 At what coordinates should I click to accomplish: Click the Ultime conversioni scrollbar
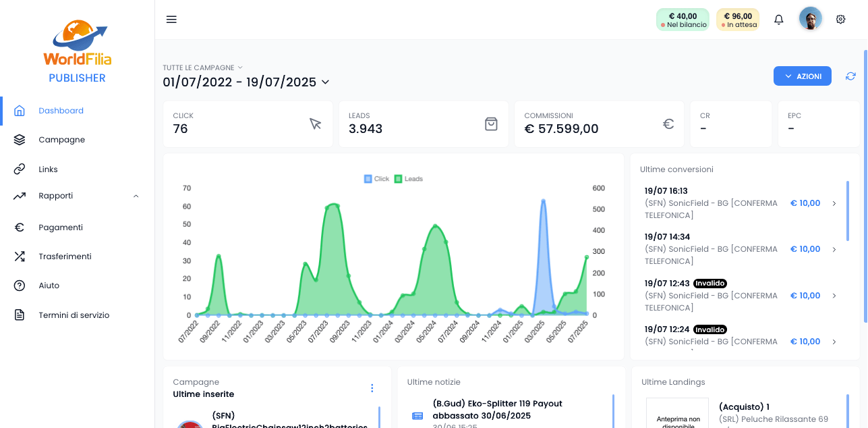(848, 211)
